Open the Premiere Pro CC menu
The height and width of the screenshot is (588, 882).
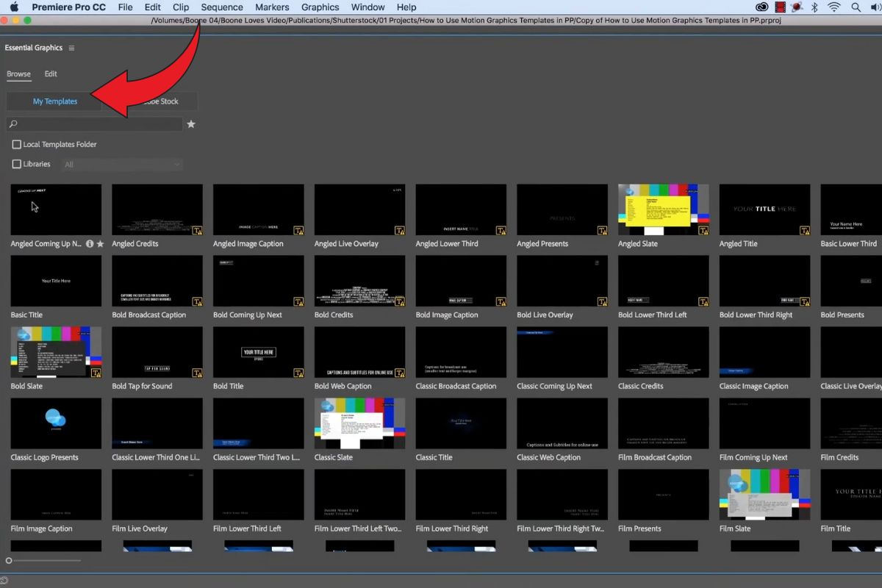click(68, 7)
